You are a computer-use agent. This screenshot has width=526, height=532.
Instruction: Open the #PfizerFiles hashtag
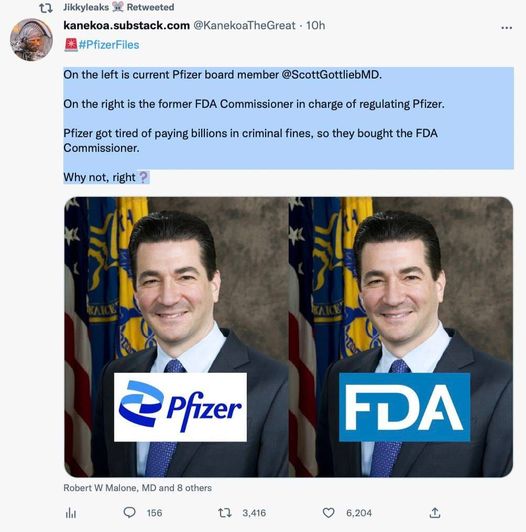pos(109,45)
